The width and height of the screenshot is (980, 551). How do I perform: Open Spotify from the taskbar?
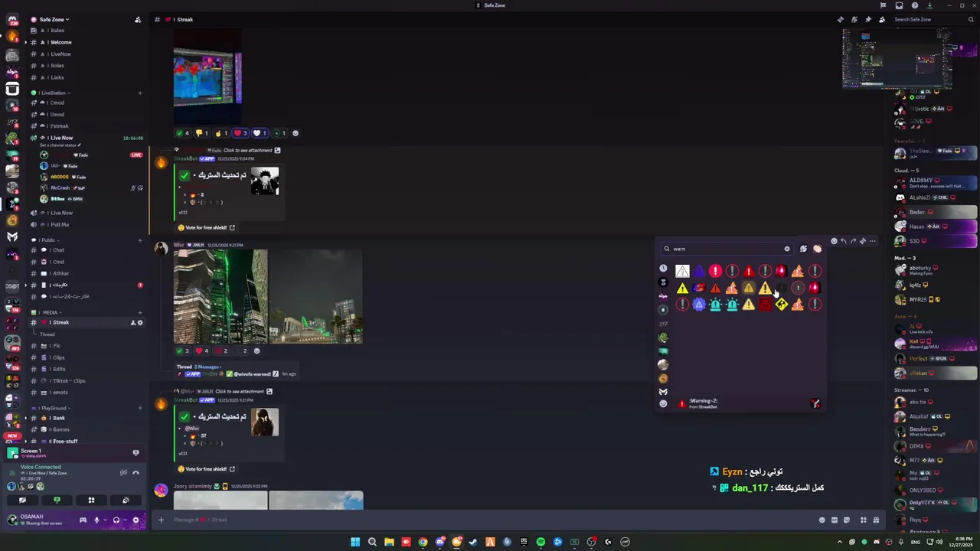pos(541,542)
